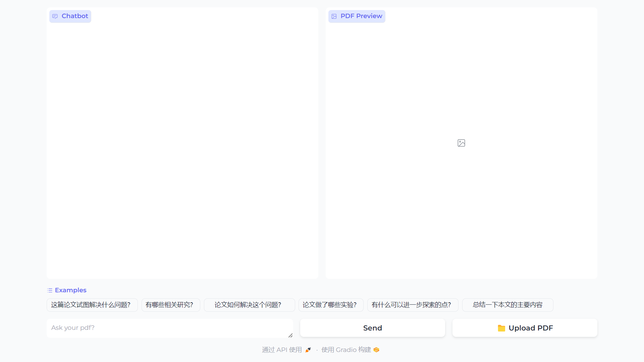The image size is (644, 362).
Task: Click the PDF Preview image icon
Action: click(x=334, y=16)
